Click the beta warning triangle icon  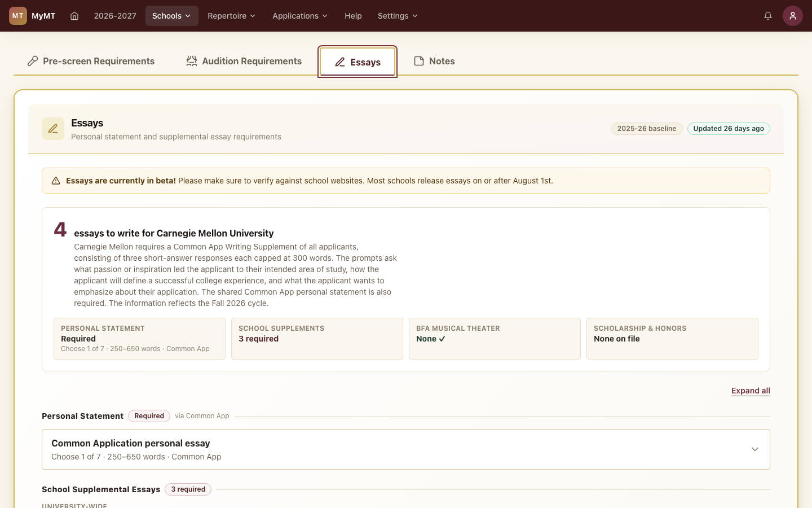[x=56, y=181]
